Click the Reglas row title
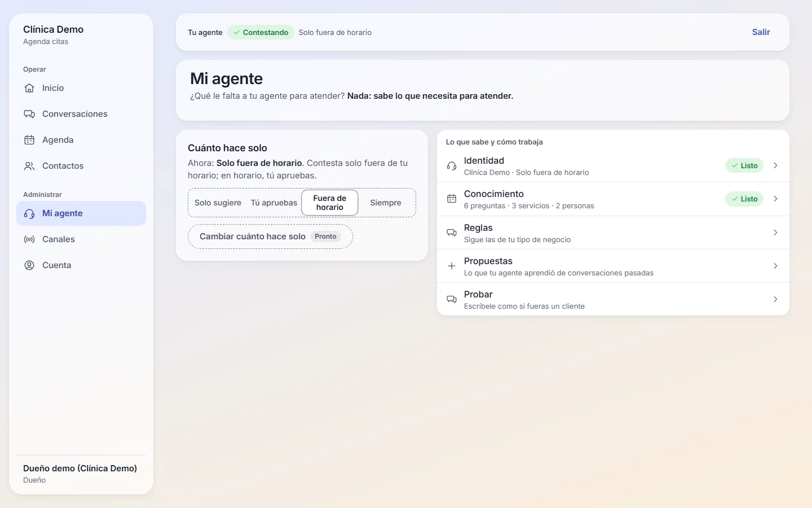Image resolution: width=812 pixels, height=508 pixels. pyautogui.click(x=478, y=228)
